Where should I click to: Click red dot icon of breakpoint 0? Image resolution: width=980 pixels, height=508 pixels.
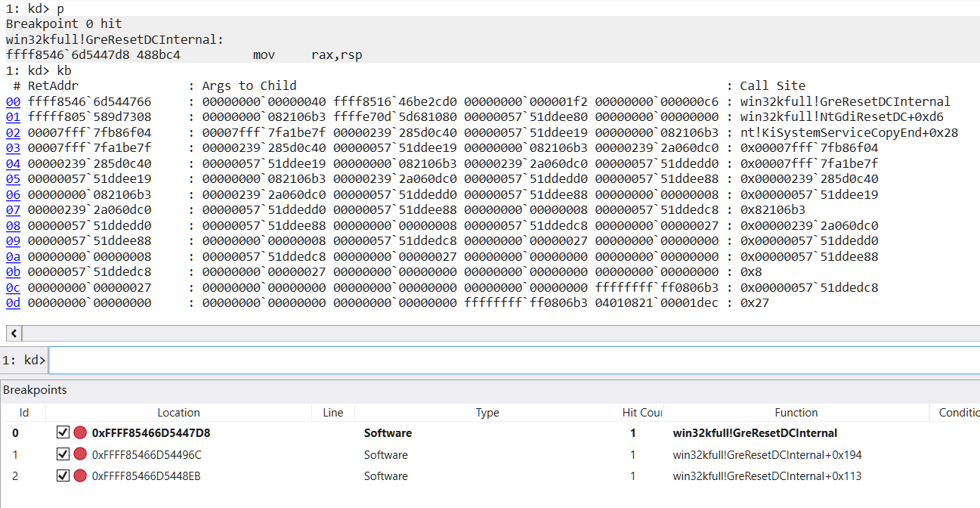[80, 433]
